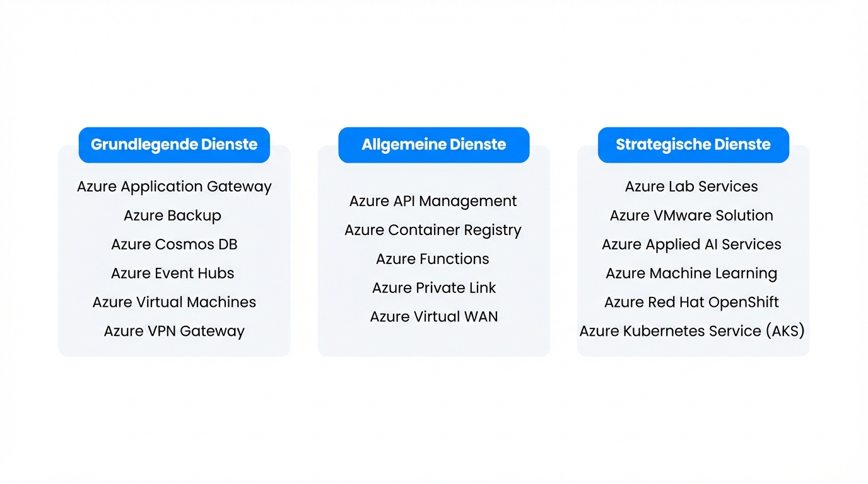Select Azure Lab Services

(691, 187)
